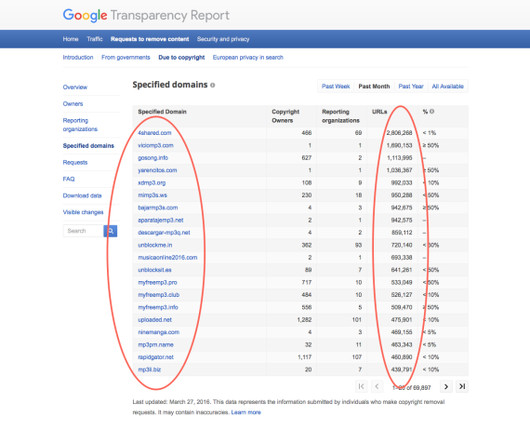The image size is (530, 443).
Task: Open Requests in the sidebar
Action: click(x=75, y=163)
